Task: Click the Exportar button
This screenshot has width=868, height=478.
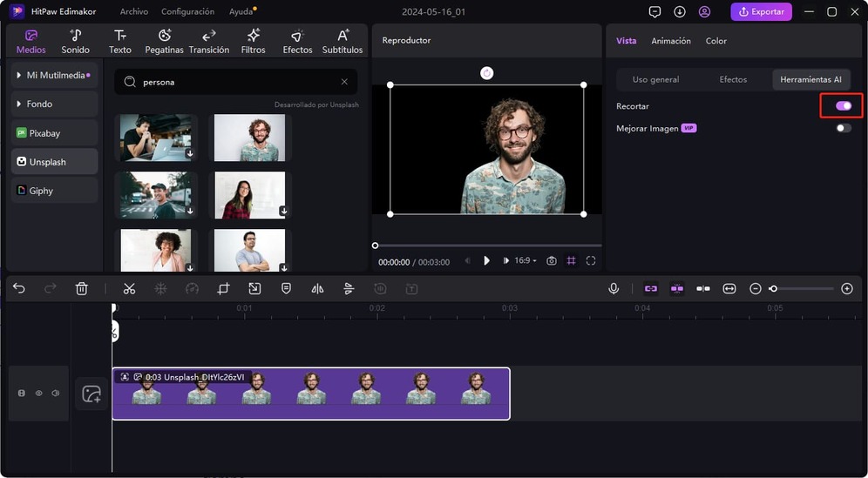Action: 761,12
